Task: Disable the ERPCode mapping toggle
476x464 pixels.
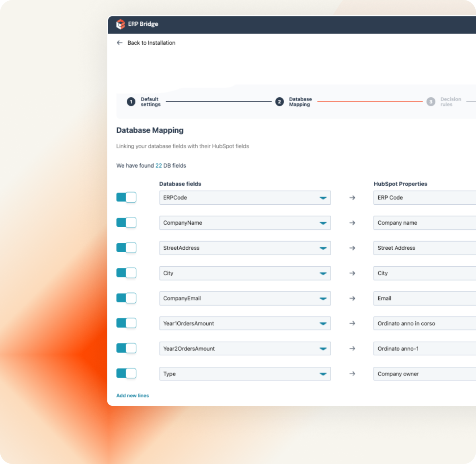Action: (x=126, y=197)
